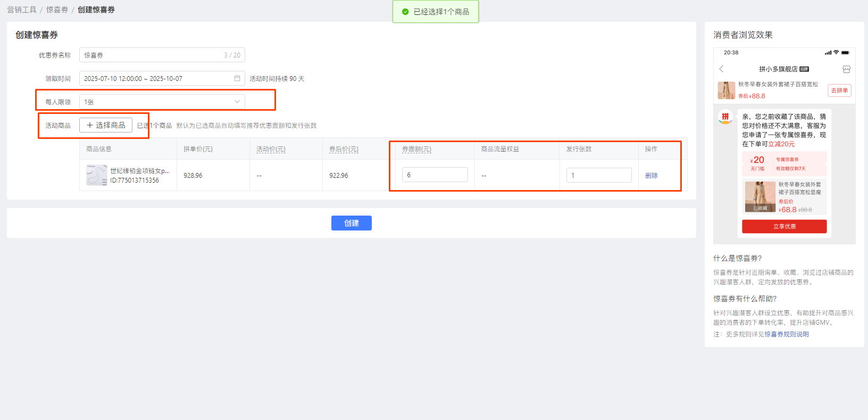Click the green success checkmark icon
868x420 pixels.
[405, 12]
